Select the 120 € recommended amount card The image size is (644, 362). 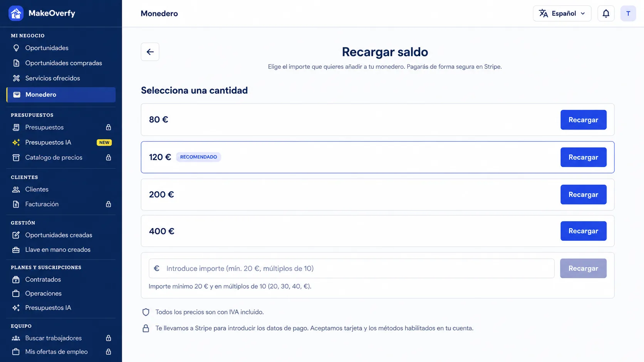click(x=377, y=157)
